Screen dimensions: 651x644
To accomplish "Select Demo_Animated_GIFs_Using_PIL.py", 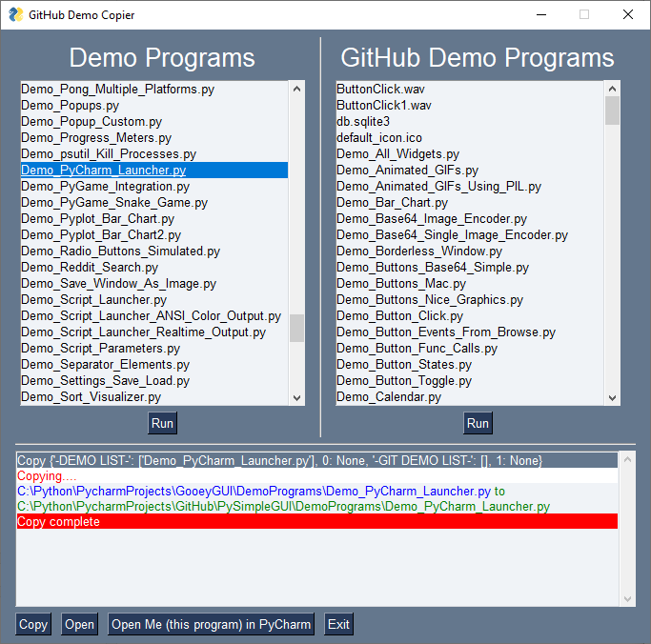I will 470,187.
